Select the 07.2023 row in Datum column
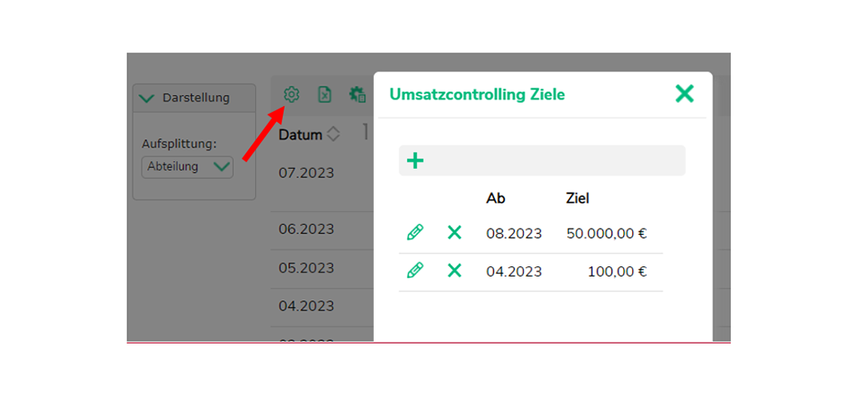Screen dimensions: 868x397 [x=306, y=173]
